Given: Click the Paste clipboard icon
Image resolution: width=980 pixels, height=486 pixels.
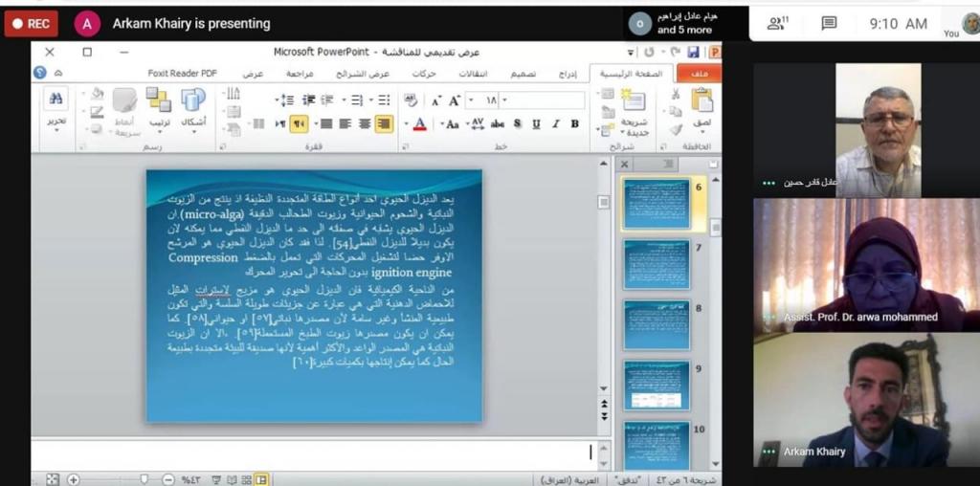Looking at the screenshot, I should (x=702, y=100).
